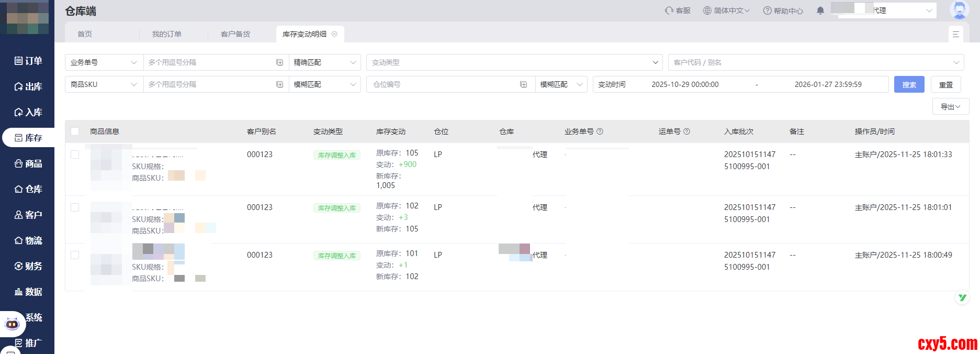Check the third row's checkbox
This screenshot has width=980, height=354.
pyautogui.click(x=75, y=255)
